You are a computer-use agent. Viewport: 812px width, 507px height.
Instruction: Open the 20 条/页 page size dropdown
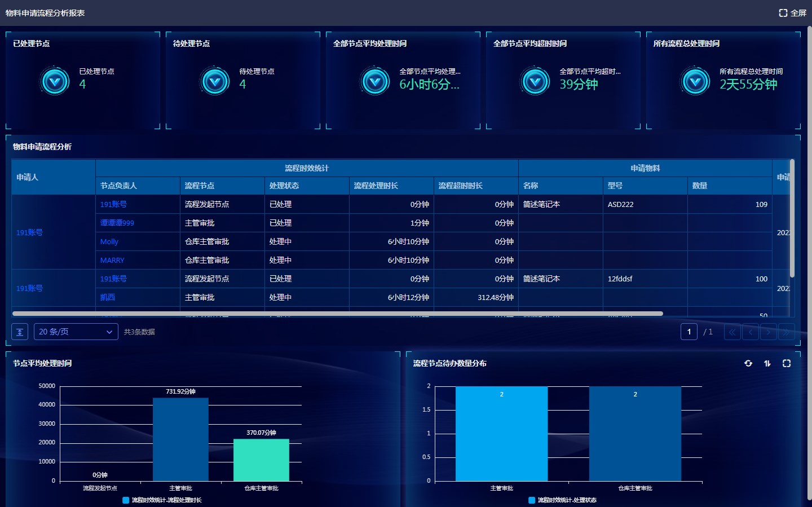pos(76,332)
